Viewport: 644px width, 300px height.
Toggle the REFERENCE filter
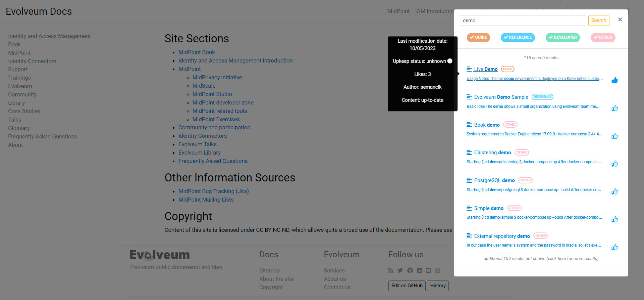pos(518,37)
